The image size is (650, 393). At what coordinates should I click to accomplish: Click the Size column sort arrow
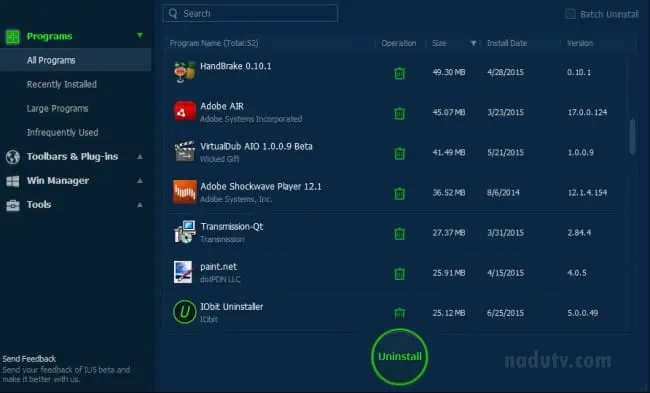click(x=473, y=43)
